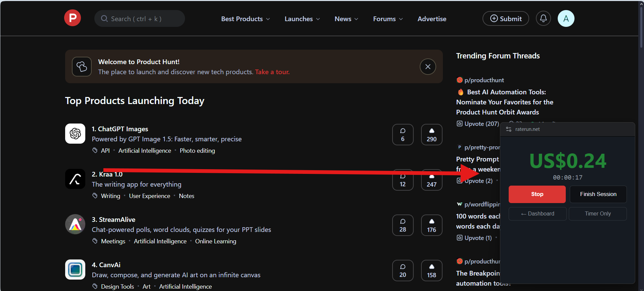This screenshot has height=291, width=644.
Task: Click the Submit button
Action: (506, 18)
